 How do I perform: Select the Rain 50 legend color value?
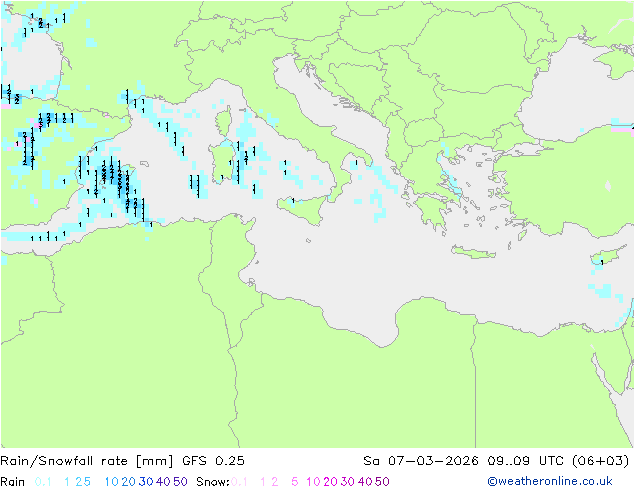click(180, 482)
